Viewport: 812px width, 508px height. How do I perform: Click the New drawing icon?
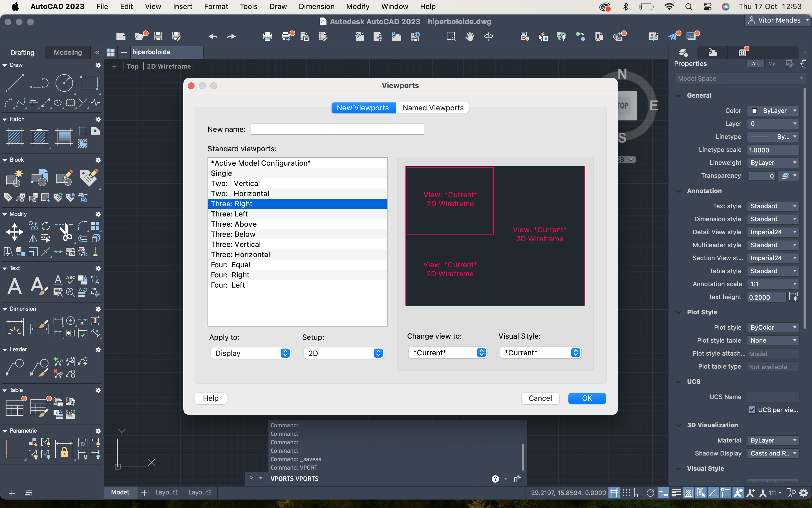121,36
